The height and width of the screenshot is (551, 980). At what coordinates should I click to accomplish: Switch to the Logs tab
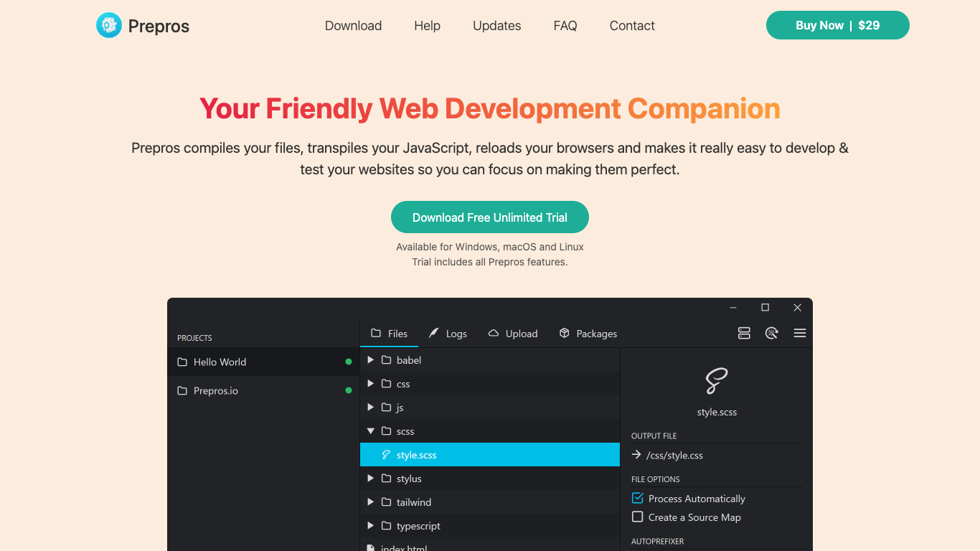coord(448,334)
